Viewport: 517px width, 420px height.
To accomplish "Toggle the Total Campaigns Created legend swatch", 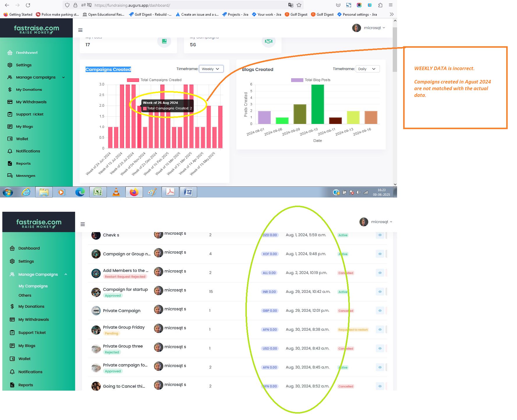I will pos(133,80).
